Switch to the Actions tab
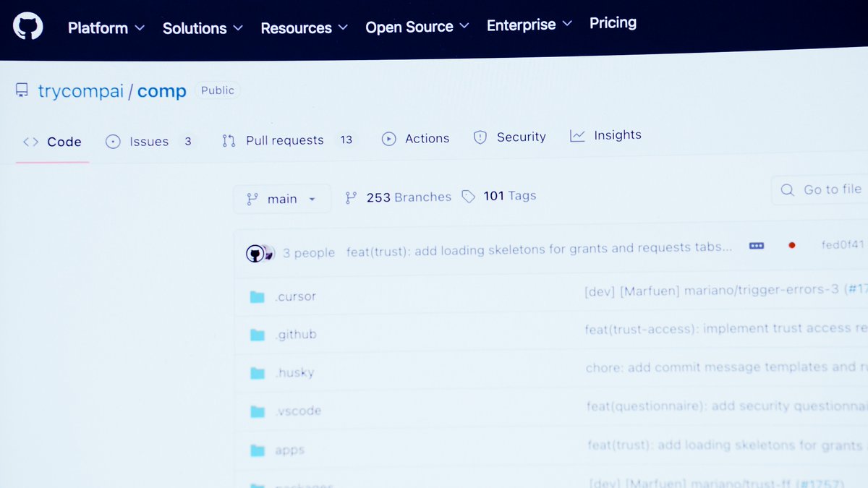868x488 pixels. point(416,138)
